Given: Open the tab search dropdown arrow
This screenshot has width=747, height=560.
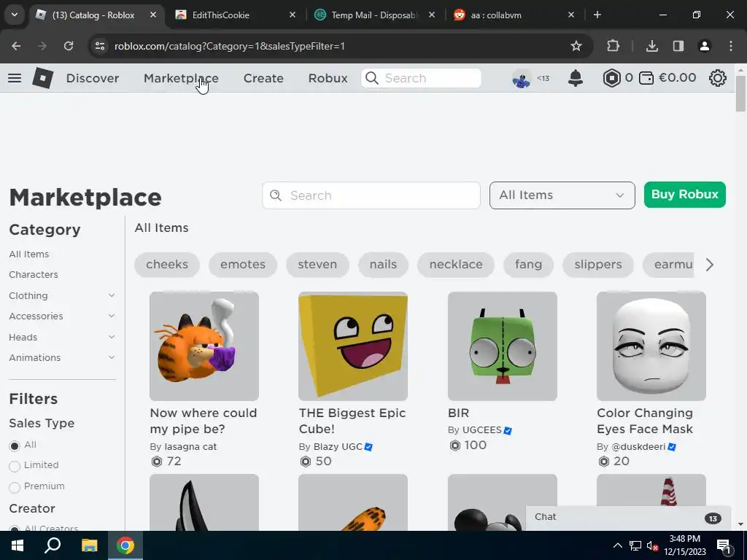Looking at the screenshot, I should point(15,15).
